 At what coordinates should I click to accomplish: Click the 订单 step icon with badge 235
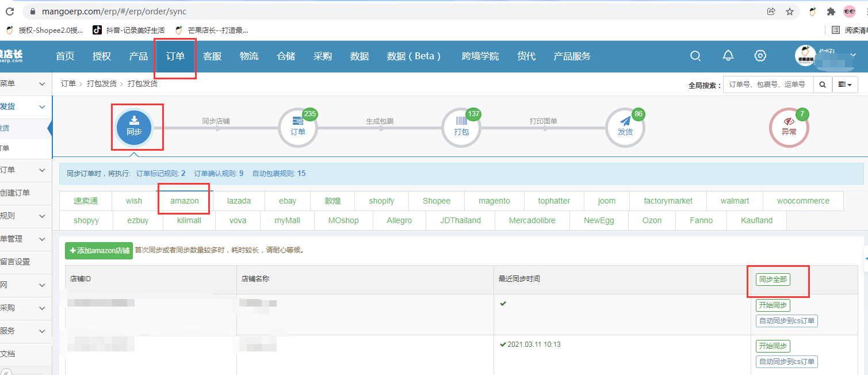coord(297,128)
